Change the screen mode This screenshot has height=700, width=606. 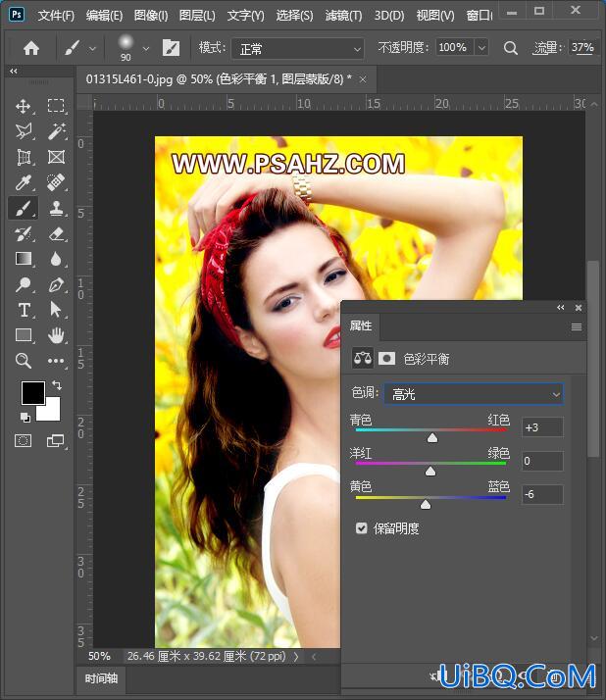click(x=55, y=441)
